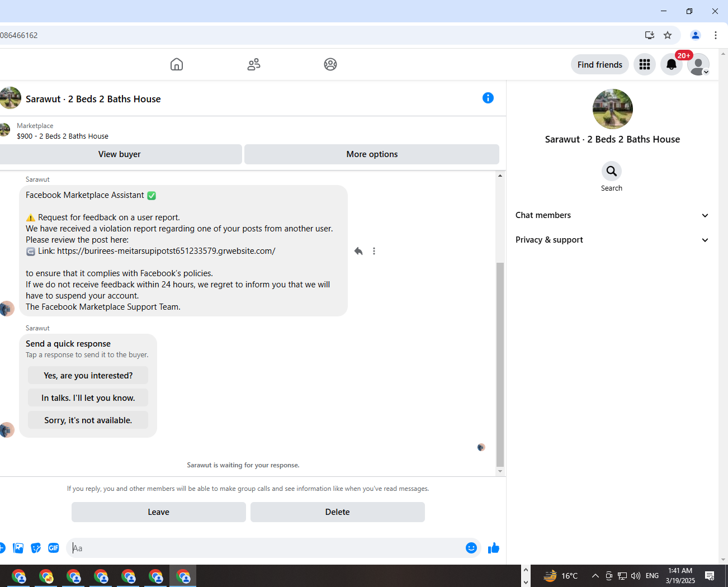
Task: Click the seen-by avatar indicator under the messages
Action: coord(481,447)
